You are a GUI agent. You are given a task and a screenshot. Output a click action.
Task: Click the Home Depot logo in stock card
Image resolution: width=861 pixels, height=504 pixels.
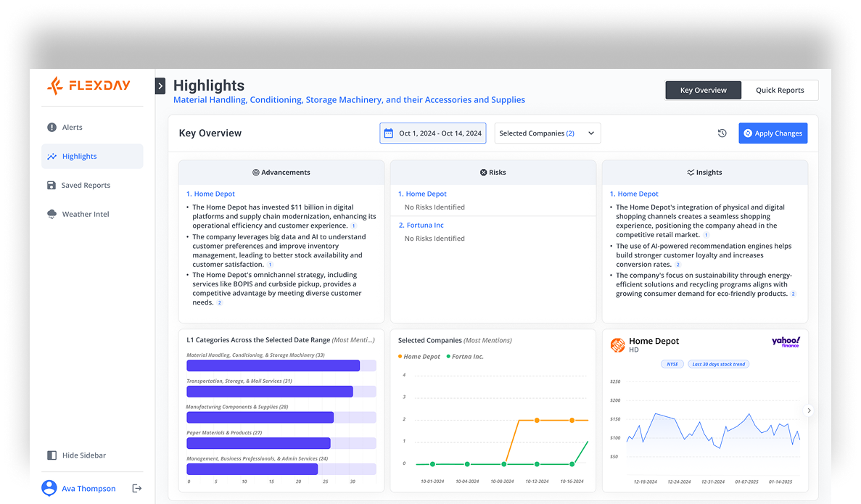click(x=618, y=344)
